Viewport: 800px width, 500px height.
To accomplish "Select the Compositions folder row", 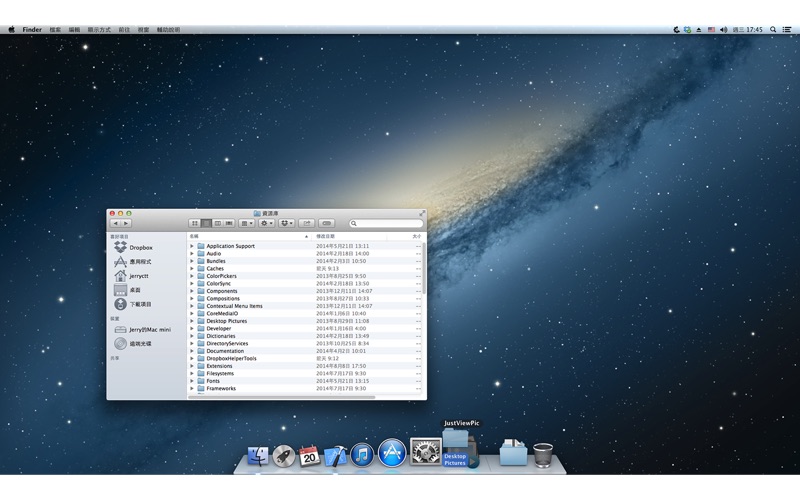I will (305, 298).
